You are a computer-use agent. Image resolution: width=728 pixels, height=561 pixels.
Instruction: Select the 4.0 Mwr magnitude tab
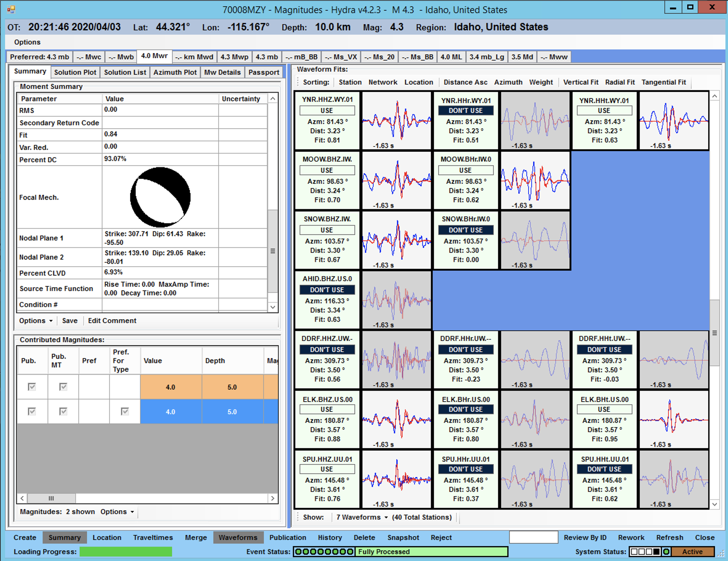click(154, 56)
